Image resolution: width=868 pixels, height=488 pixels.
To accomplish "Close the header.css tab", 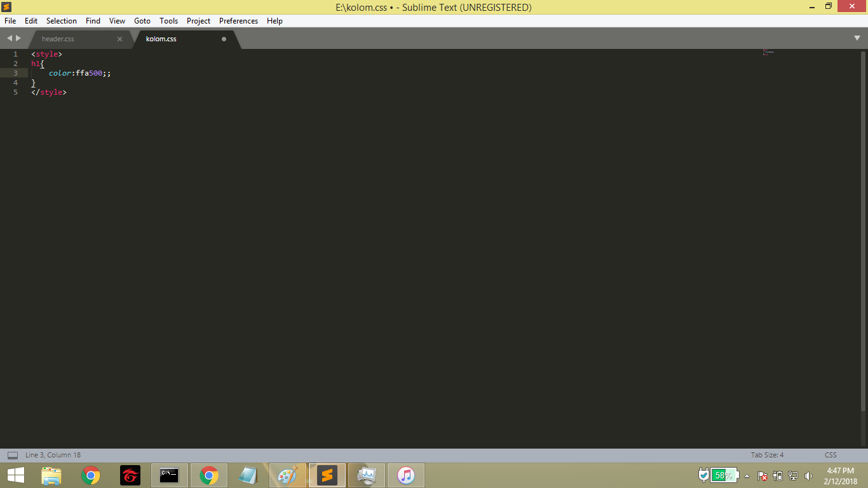I will click(119, 38).
